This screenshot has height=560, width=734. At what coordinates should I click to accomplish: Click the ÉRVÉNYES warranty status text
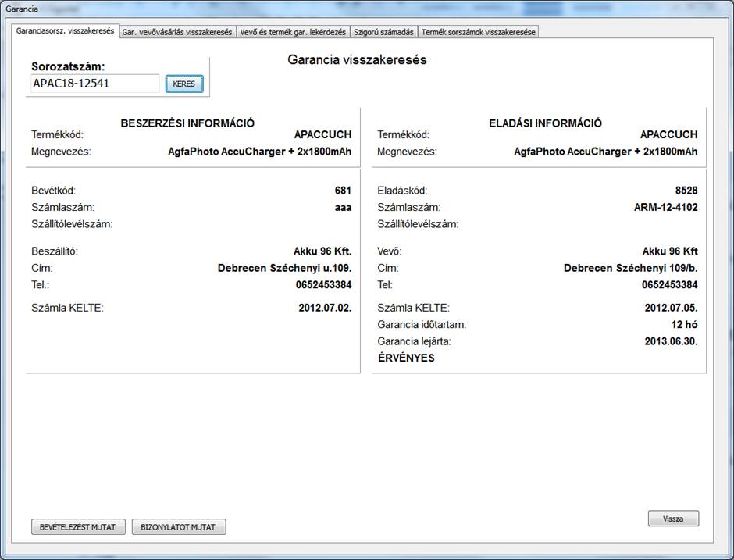coord(406,358)
